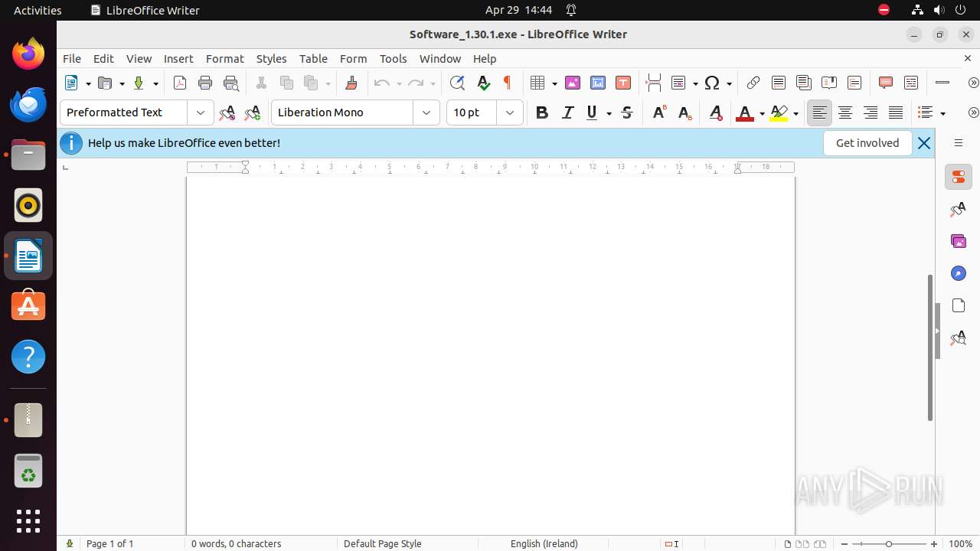Apply yellow highlighting color

[x=779, y=113]
